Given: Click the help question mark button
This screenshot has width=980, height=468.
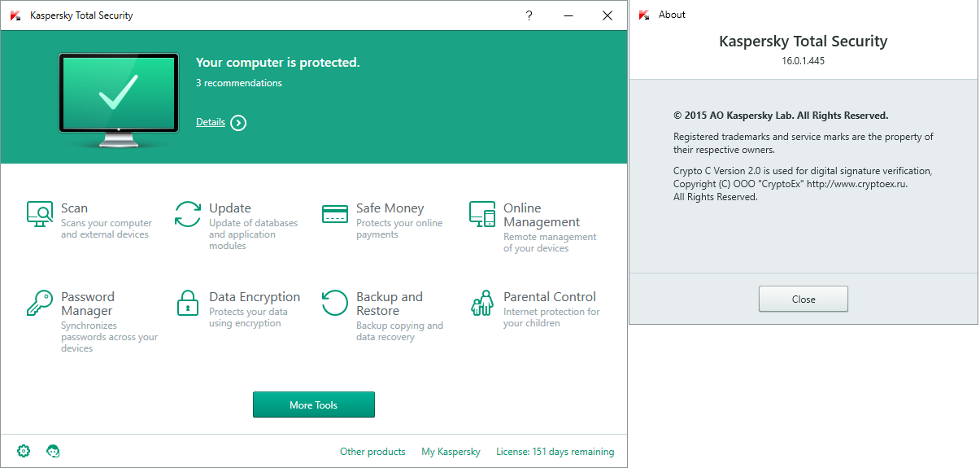Looking at the screenshot, I should [529, 15].
